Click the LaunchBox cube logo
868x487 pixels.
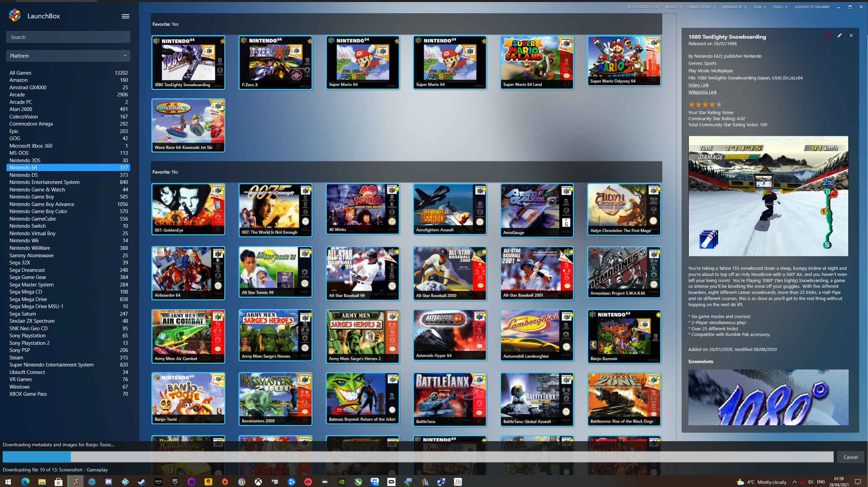pos(15,16)
